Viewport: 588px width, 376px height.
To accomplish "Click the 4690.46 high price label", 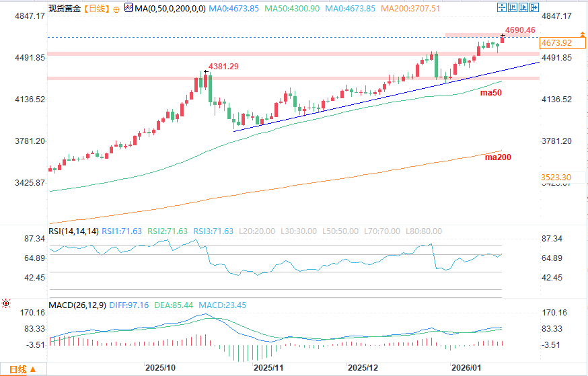I will pos(520,30).
